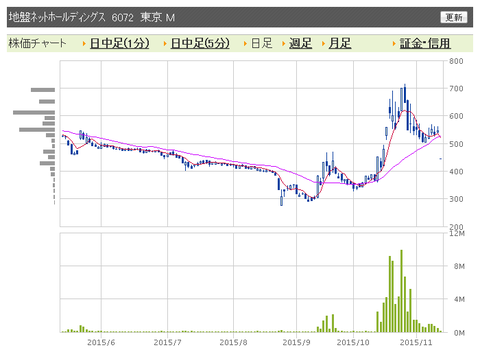
Task: Open the 証金・信用 margin page
Action: 425,43
